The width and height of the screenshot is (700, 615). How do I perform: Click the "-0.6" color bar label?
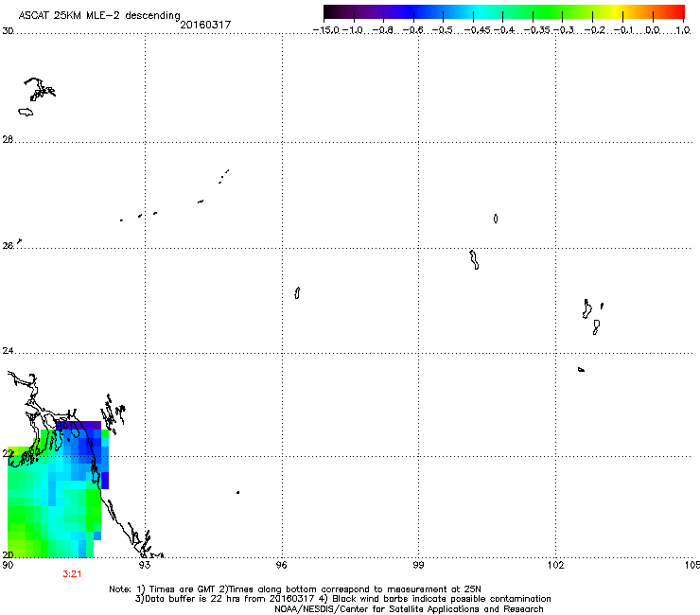point(413,30)
